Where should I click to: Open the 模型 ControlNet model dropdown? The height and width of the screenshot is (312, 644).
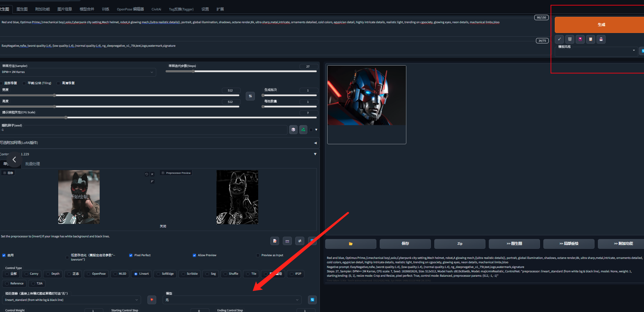(x=232, y=300)
